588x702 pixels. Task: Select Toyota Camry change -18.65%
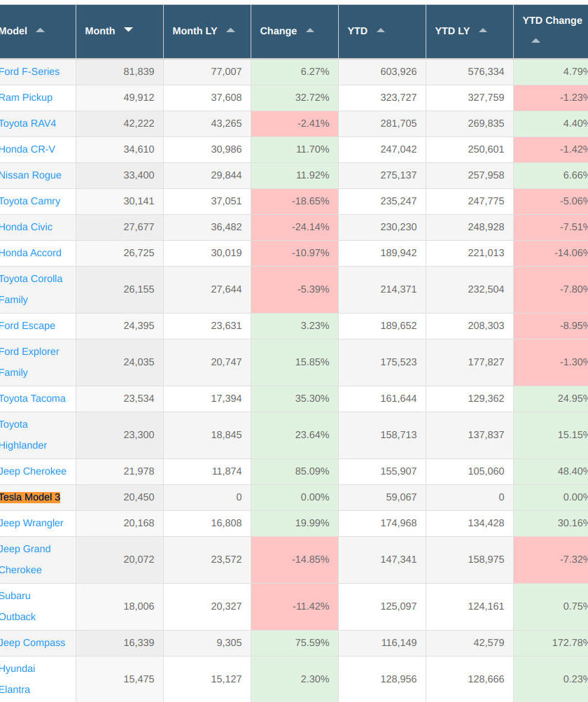tap(311, 202)
